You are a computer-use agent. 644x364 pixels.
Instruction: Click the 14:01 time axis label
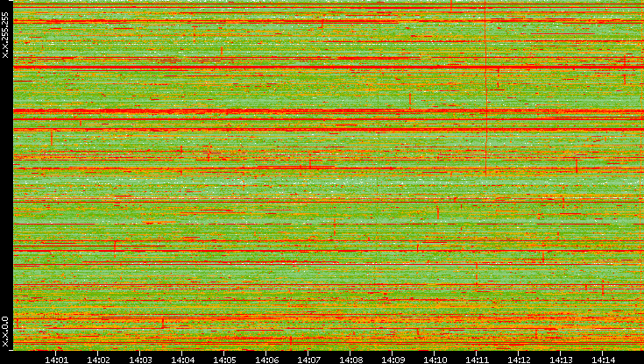56,360
